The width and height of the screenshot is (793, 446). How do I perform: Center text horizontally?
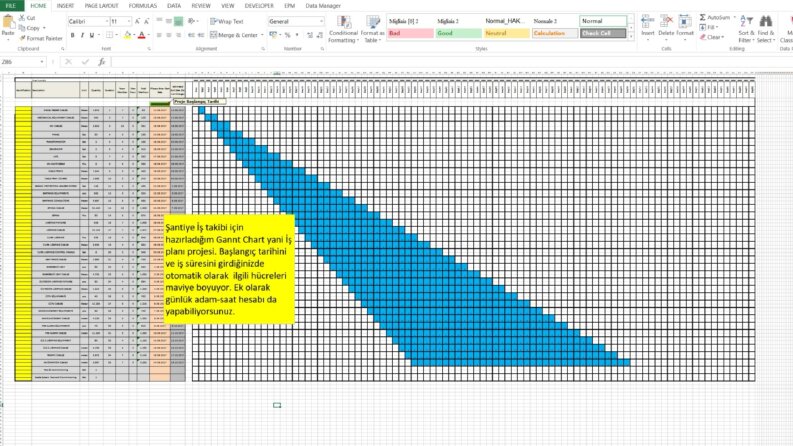(169, 35)
